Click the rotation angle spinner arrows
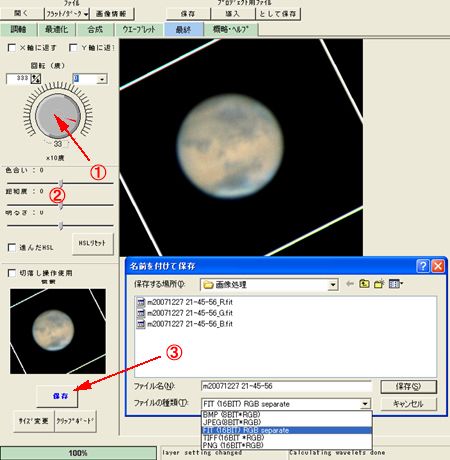 click(x=36, y=79)
